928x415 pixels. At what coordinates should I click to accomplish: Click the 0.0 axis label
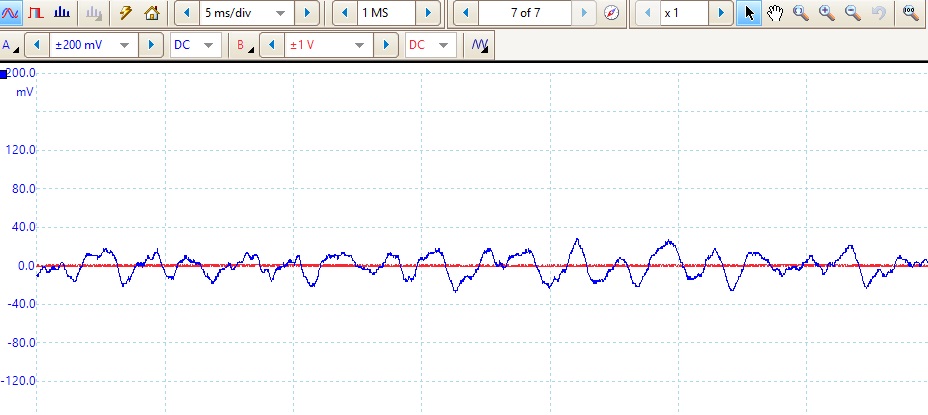point(25,266)
